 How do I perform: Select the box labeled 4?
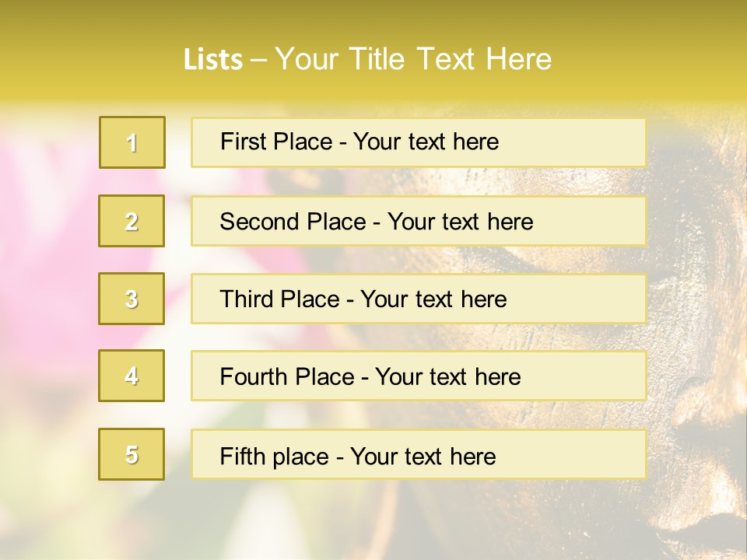click(132, 376)
